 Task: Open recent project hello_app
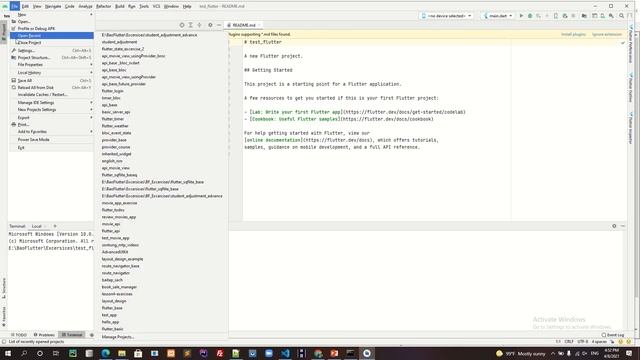click(x=162, y=322)
